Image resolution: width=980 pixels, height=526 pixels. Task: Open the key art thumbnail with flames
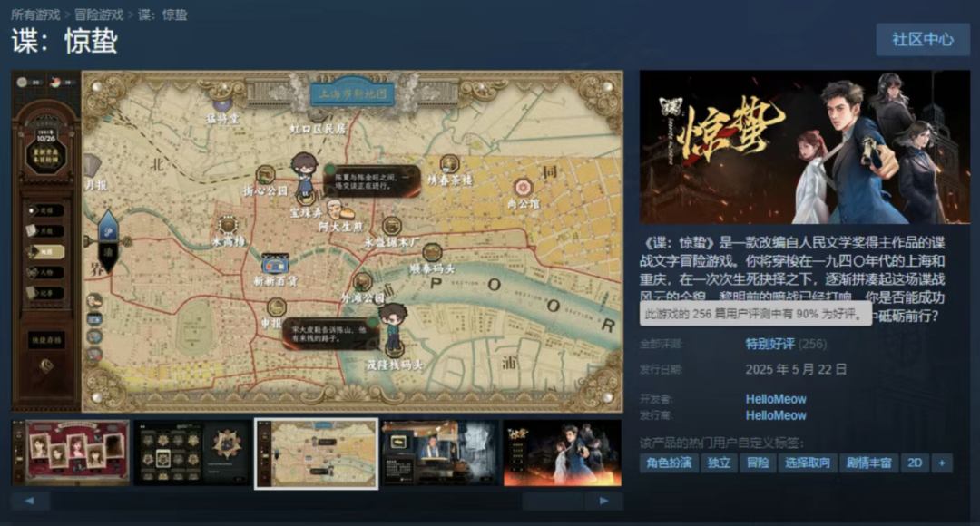[x=563, y=453]
